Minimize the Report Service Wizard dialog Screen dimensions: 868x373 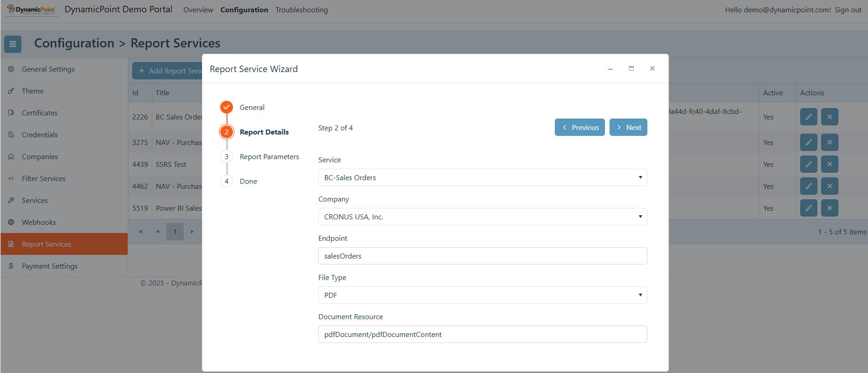pyautogui.click(x=610, y=69)
